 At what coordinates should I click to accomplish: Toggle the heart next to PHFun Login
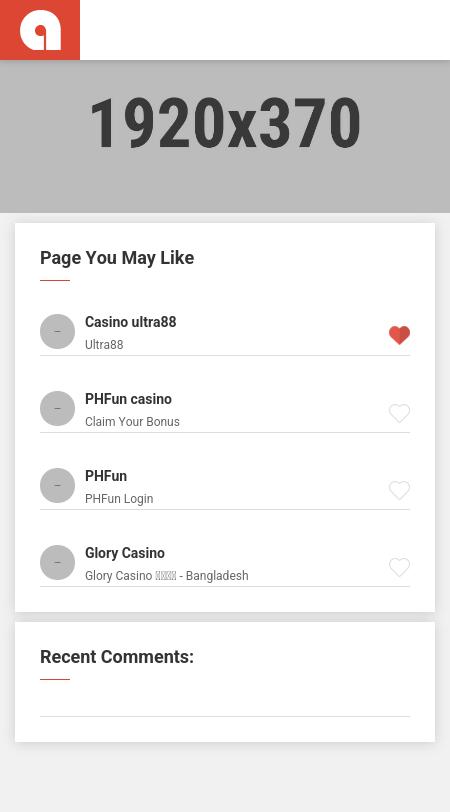(399, 490)
